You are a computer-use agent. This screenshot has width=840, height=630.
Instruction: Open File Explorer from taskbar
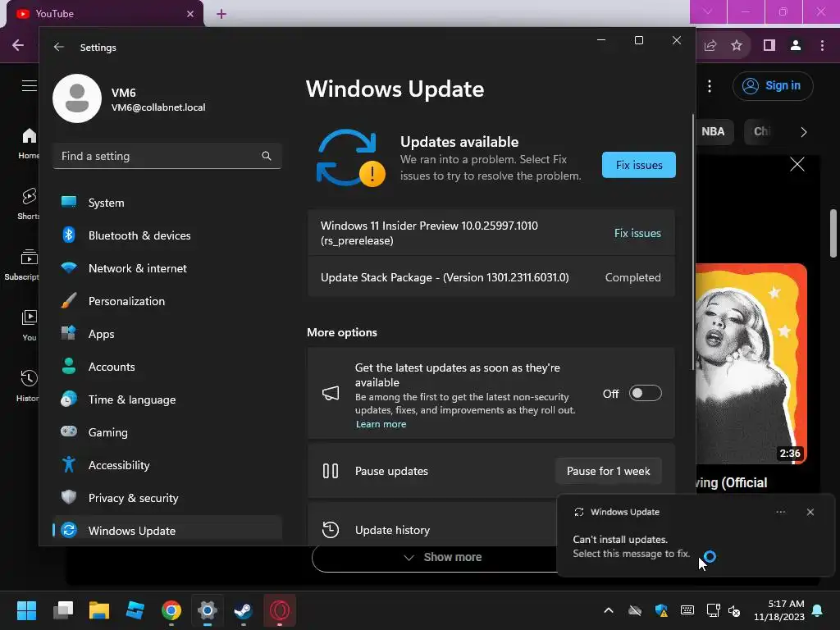tap(99, 610)
